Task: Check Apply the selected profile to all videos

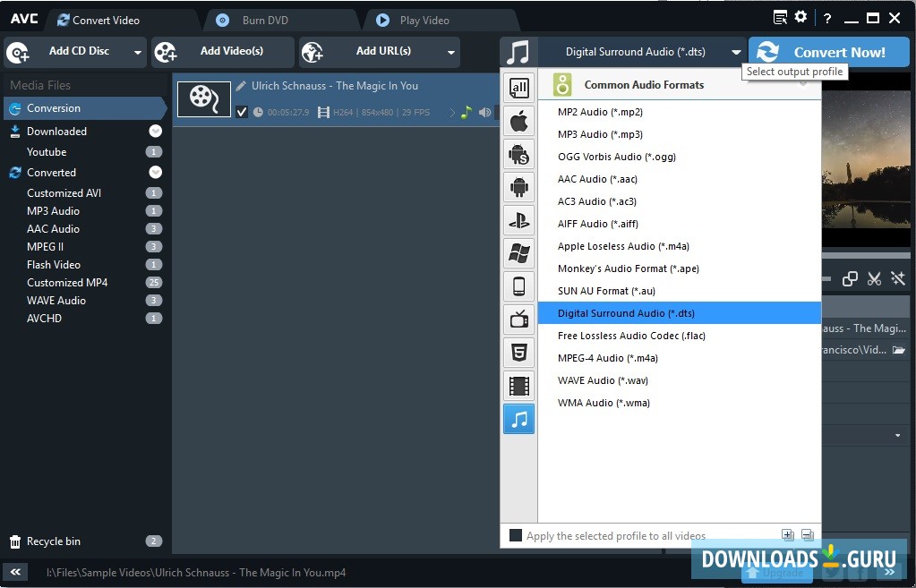Action: click(x=515, y=535)
